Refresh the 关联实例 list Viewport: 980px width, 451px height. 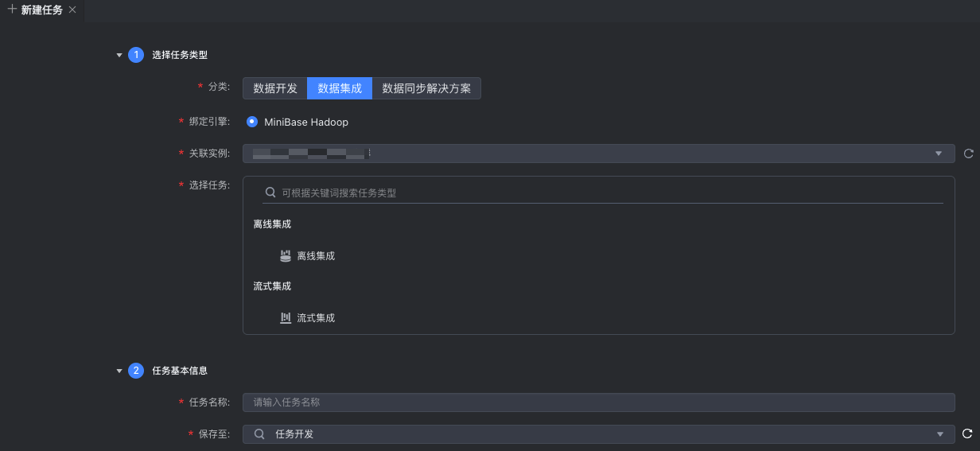click(x=968, y=154)
